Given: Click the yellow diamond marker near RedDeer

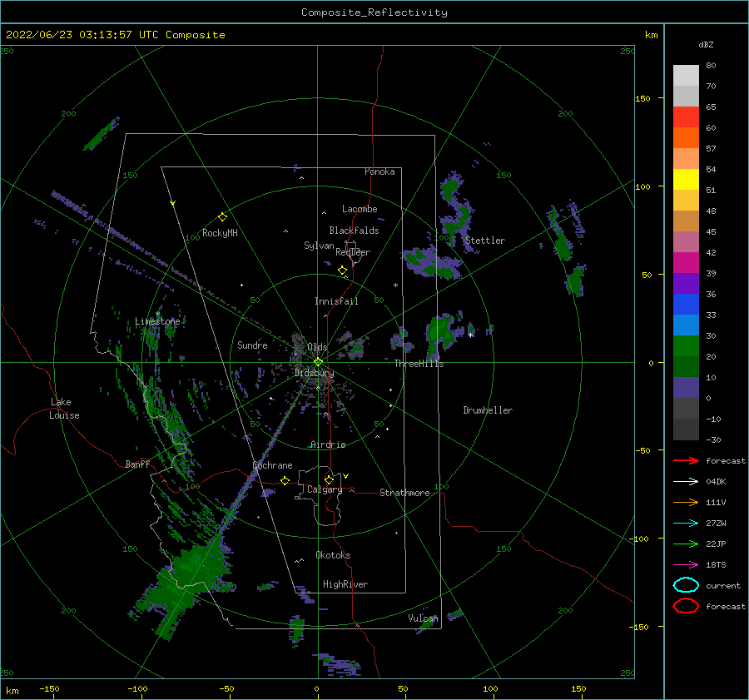Looking at the screenshot, I should (342, 271).
